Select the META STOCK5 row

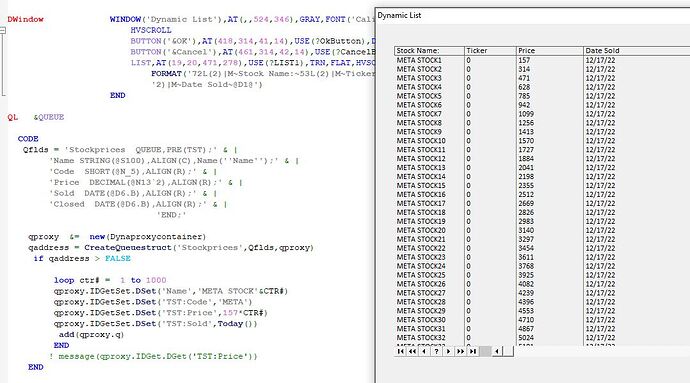coord(542,96)
